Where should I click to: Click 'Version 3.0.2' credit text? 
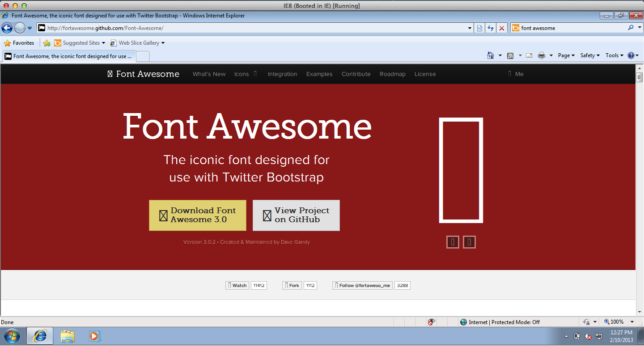[199, 242]
